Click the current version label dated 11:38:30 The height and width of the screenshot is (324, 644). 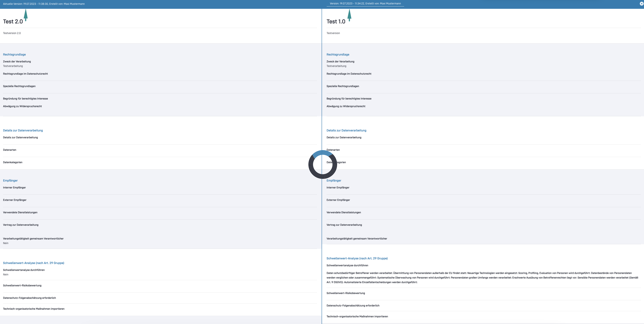(x=44, y=4)
